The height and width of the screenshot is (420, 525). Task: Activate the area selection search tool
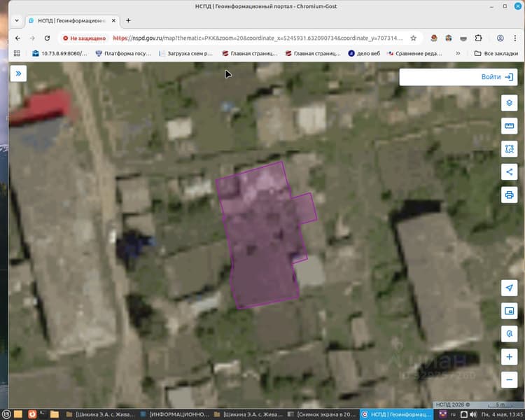coord(509,149)
